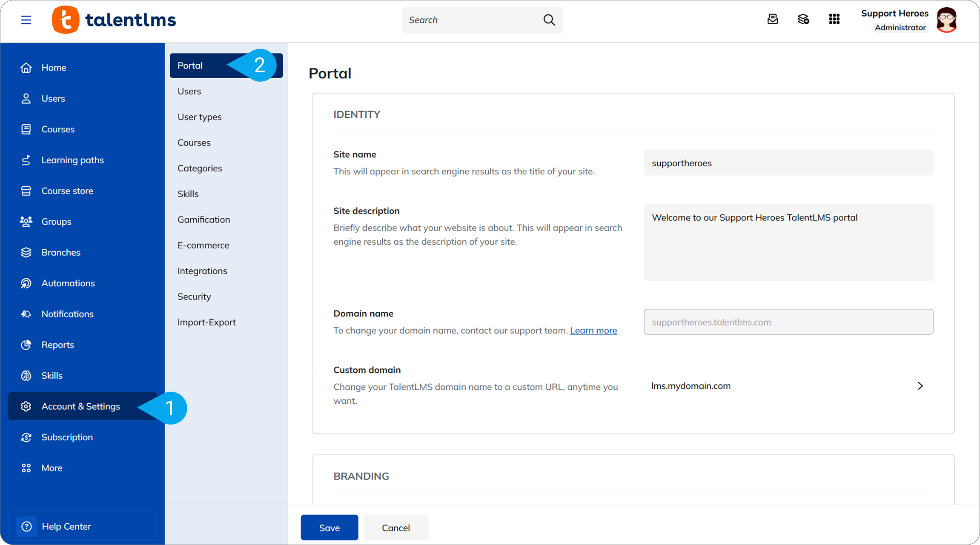This screenshot has width=980, height=545.
Task: Click the Help Center question mark icon
Action: 26,526
